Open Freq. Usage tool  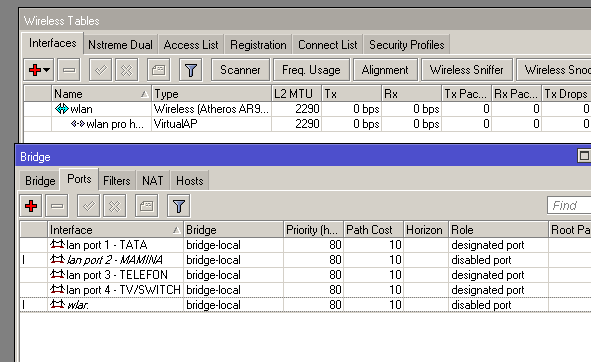(311, 70)
